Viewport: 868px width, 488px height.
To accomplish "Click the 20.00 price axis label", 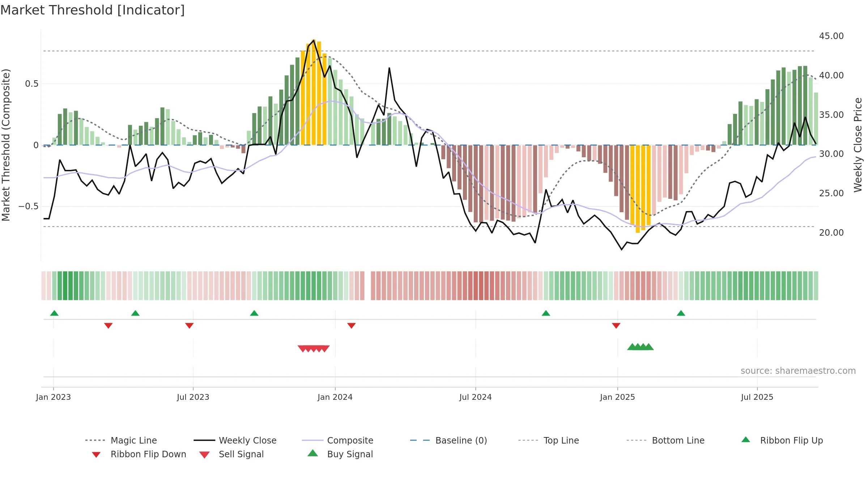I will (x=831, y=233).
